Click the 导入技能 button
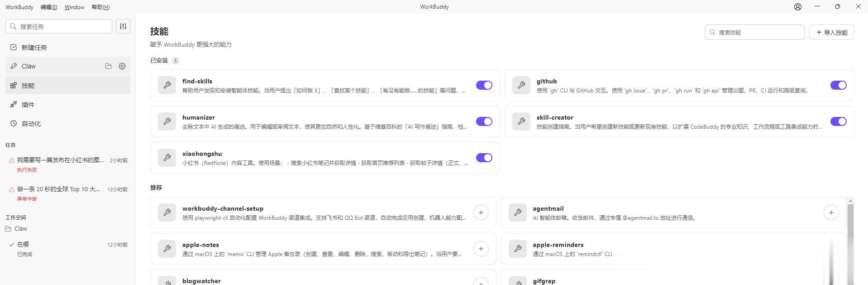 832,32
